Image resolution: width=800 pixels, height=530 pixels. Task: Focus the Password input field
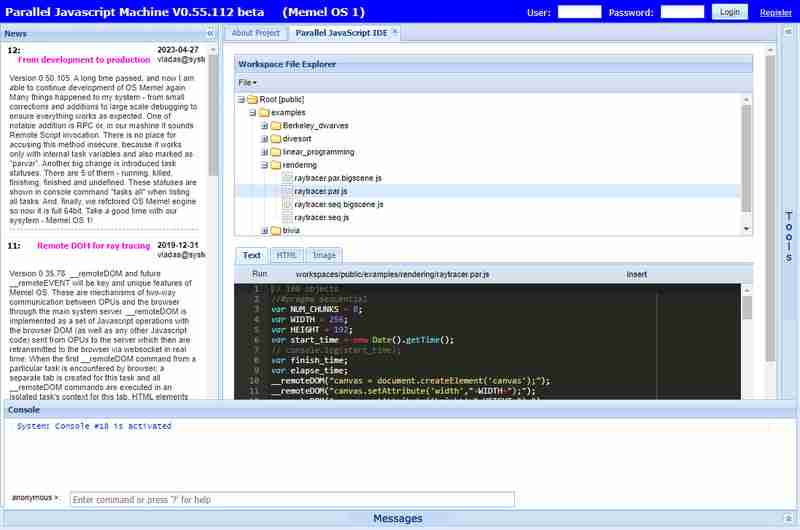[682, 12]
